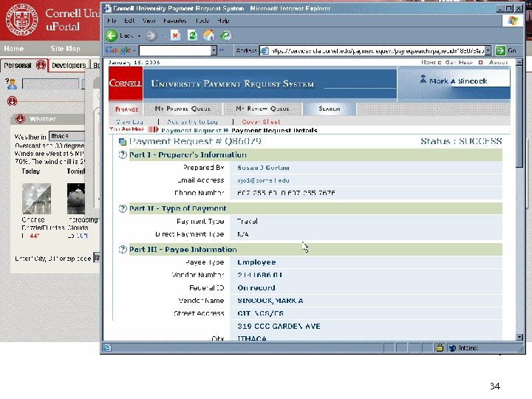532x399 pixels.
Task: Open the File menu
Action: (112, 21)
